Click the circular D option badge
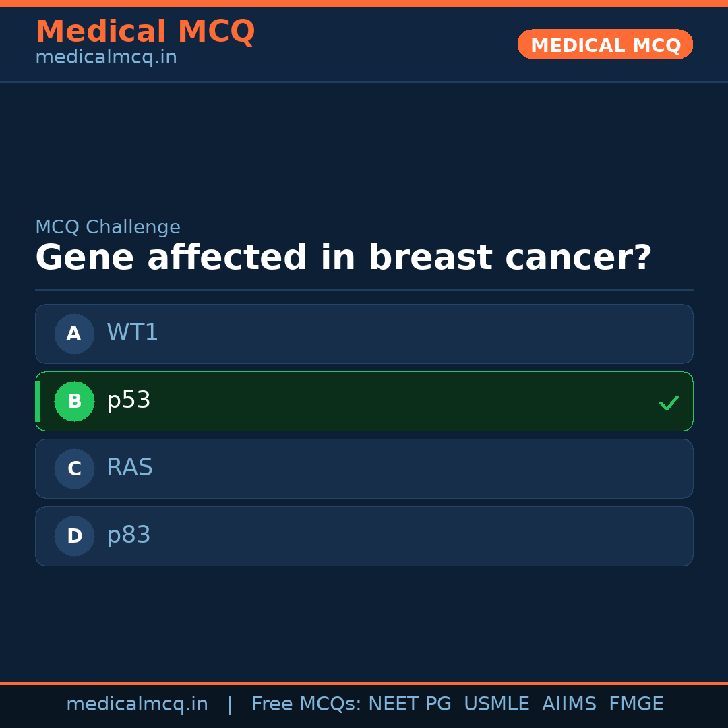The width and height of the screenshot is (728, 728). point(74,536)
